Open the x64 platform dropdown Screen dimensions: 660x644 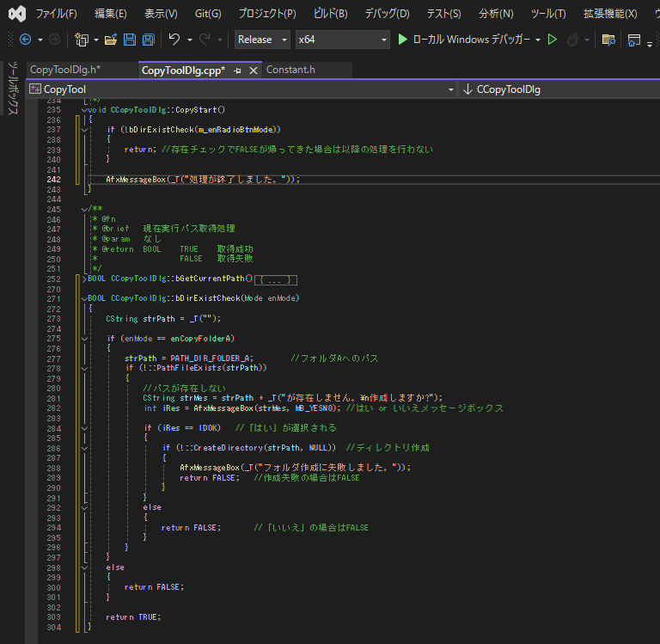(342, 40)
